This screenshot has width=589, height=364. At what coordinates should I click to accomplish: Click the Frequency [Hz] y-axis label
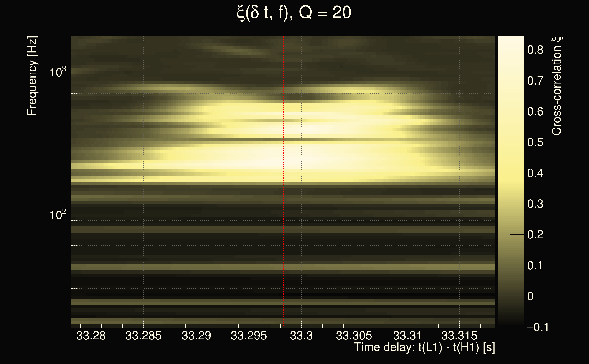tap(32, 76)
